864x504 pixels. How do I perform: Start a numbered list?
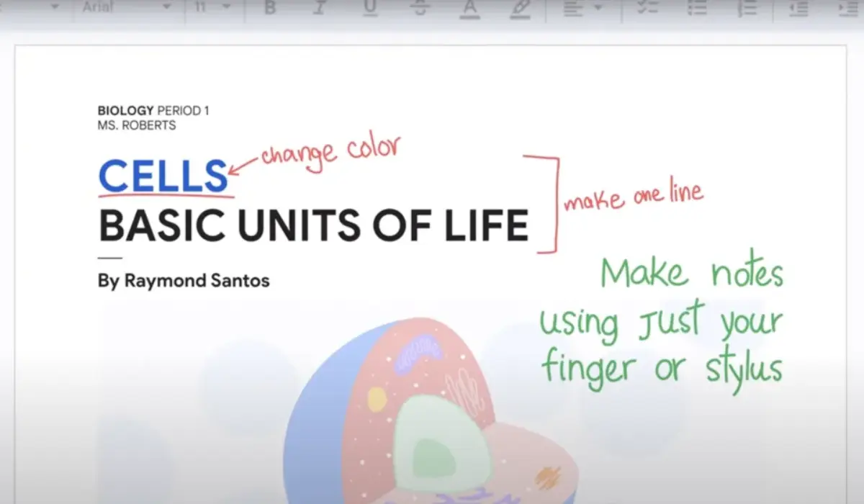coord(747,7)
